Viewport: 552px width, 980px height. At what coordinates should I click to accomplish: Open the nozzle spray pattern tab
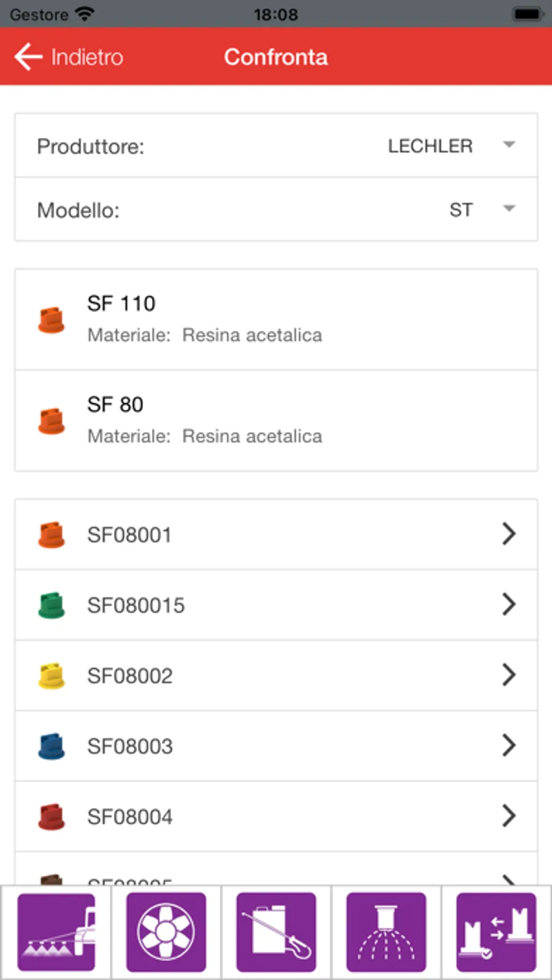point(386,932)
